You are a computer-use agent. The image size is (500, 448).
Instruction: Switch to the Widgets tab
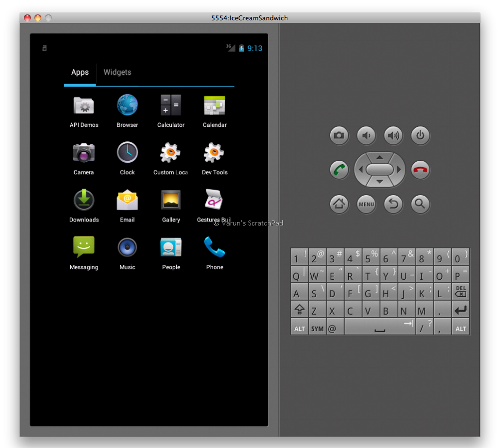click(118, 72)
